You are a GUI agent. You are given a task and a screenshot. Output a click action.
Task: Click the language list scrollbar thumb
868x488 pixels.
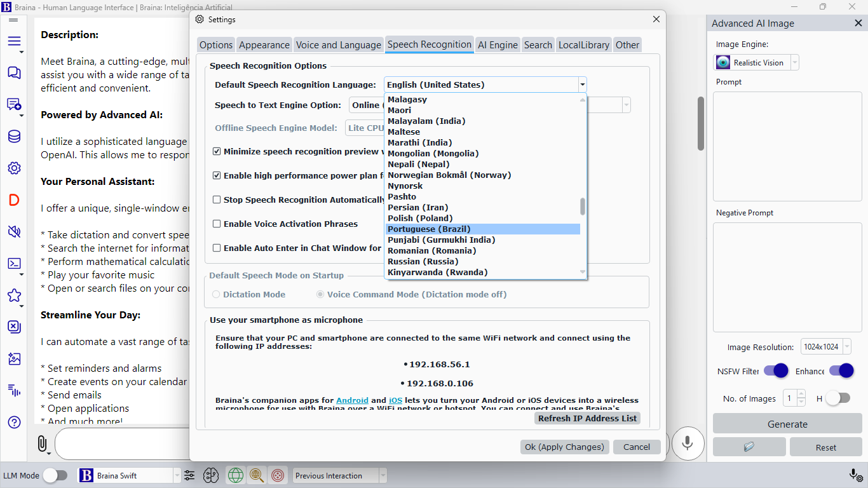coord(583,207)
